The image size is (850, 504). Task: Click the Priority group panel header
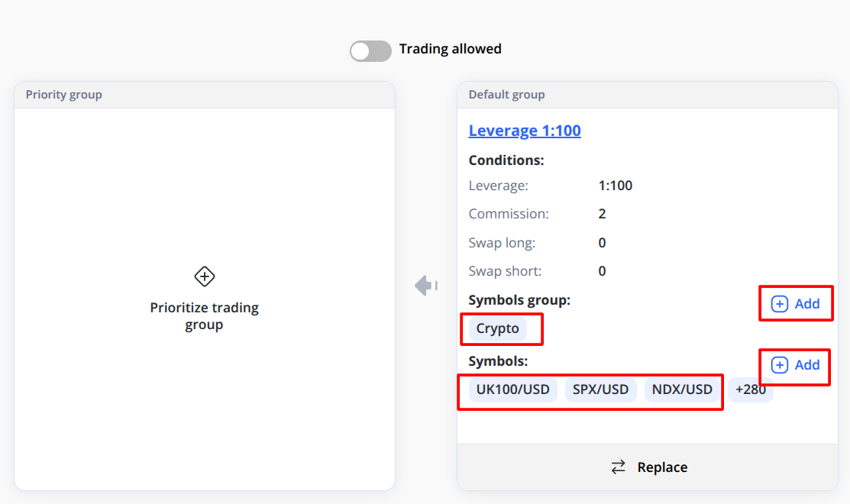pos(205,95)
